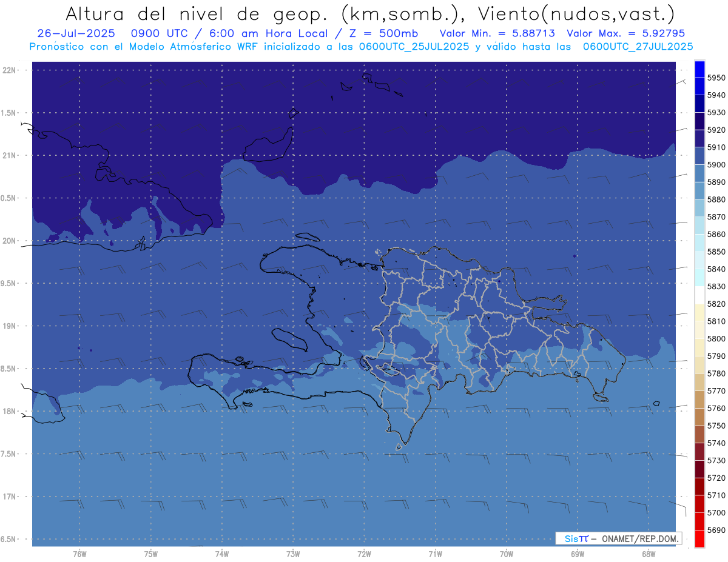728x562 pixels.
Task: Click the "22N" latitude label
Action: (9, 70)
